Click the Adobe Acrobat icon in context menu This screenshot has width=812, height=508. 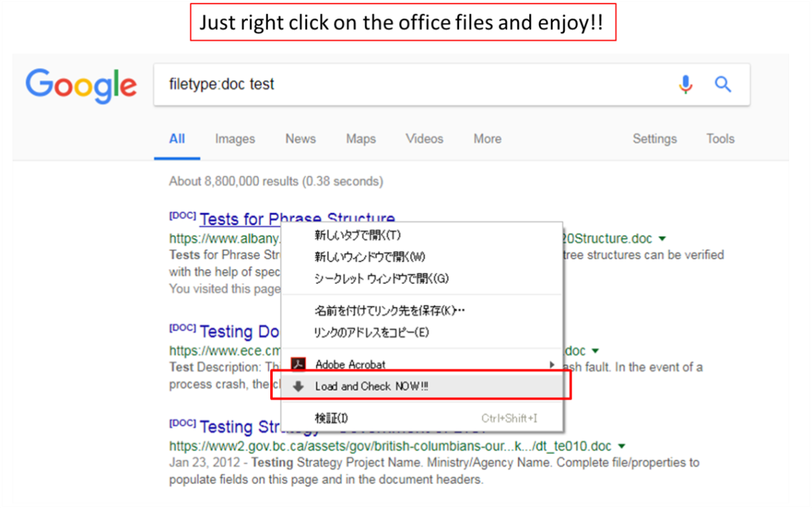(298, 364)
